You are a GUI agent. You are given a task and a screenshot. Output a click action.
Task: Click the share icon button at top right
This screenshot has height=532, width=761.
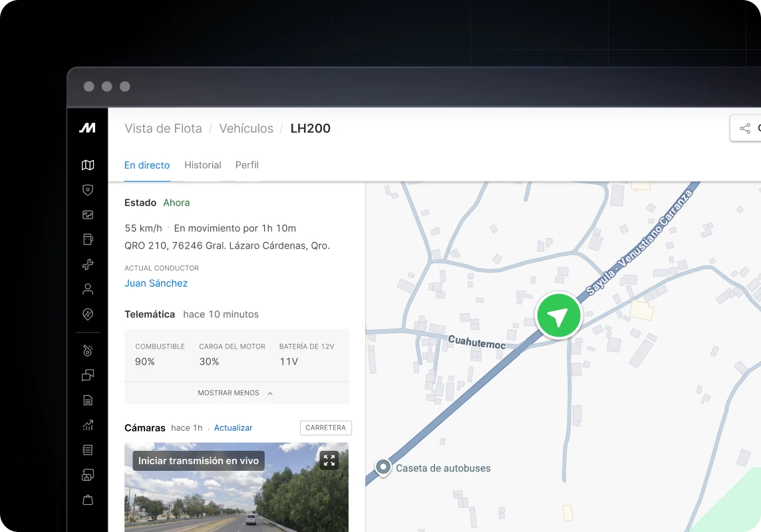[746, 128]
